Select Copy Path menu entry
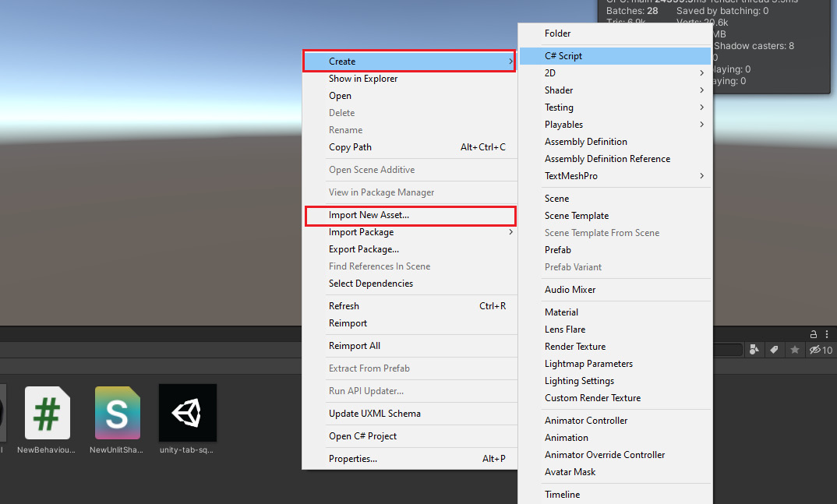This screenshot has height=504, width=837. point(409,147)
